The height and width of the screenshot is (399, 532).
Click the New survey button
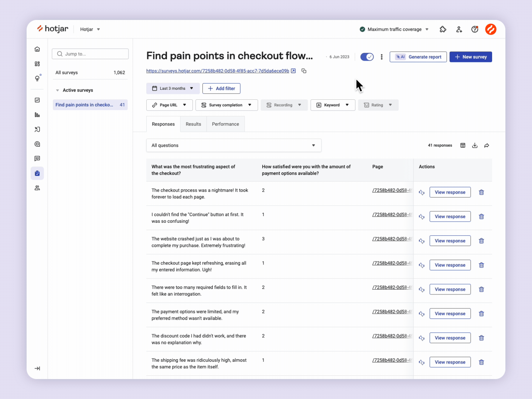[x=471, y=57]
